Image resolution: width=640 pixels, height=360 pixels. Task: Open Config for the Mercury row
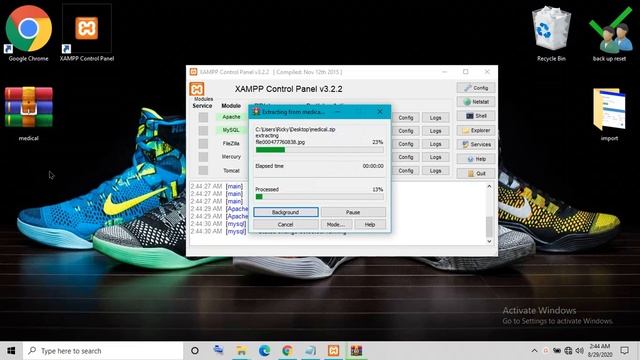pyautogui.click(x=406, y=157)
